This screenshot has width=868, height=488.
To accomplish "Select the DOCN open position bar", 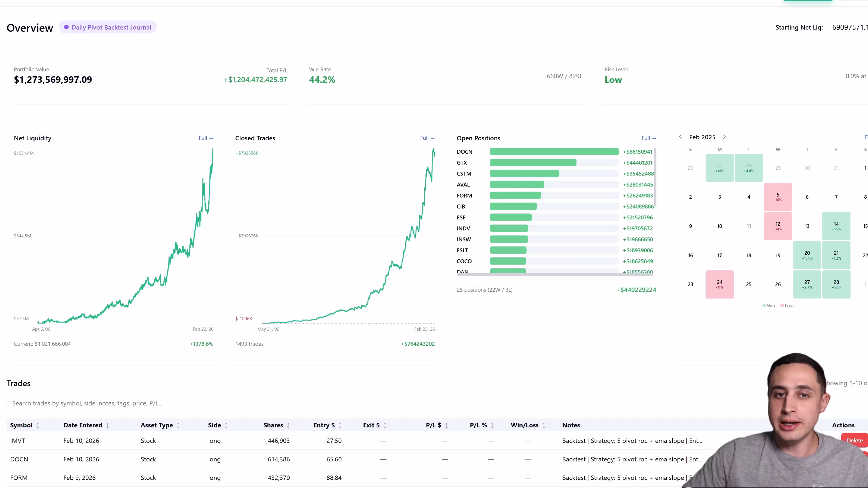I will [x=554, y=152].
